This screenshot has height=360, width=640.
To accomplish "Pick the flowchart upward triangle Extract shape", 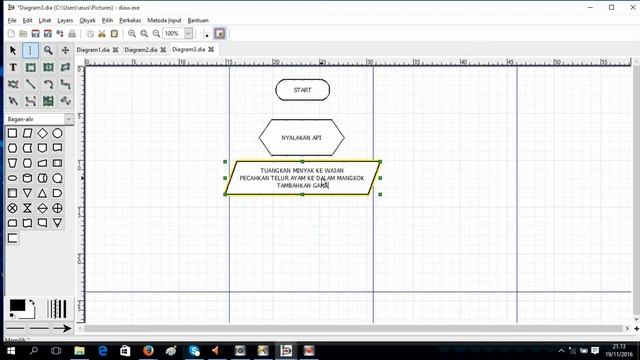I will pyautogui.click(x=42, y=193).
